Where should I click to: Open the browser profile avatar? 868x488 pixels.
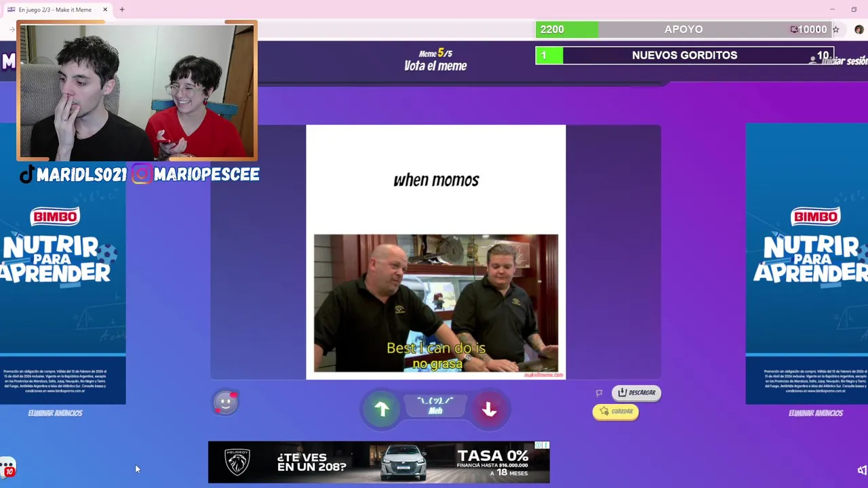(859, 30)
